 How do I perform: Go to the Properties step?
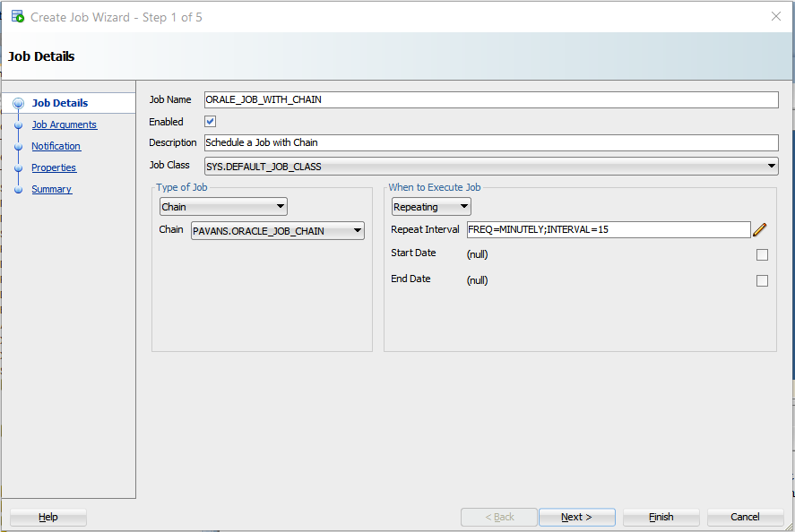[54, 167]
